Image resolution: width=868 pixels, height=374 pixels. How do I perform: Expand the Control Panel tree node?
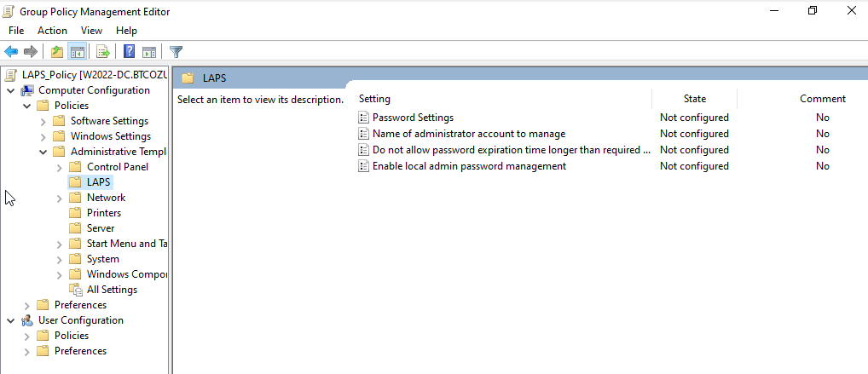click(60, 167)
